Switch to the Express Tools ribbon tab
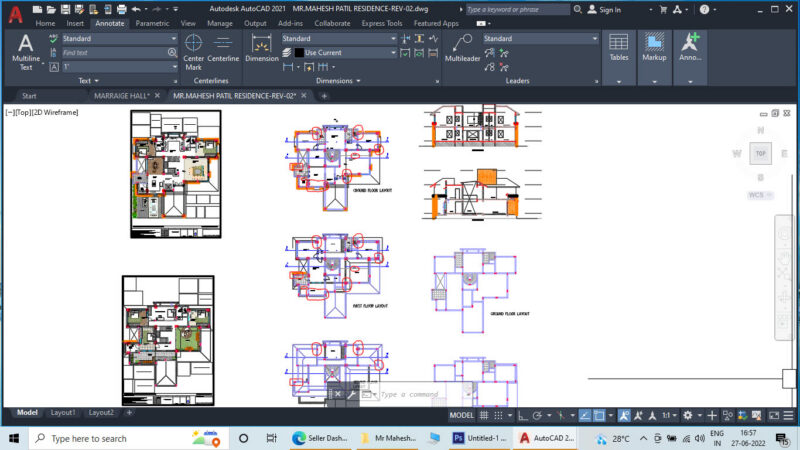 coord(382,23)
